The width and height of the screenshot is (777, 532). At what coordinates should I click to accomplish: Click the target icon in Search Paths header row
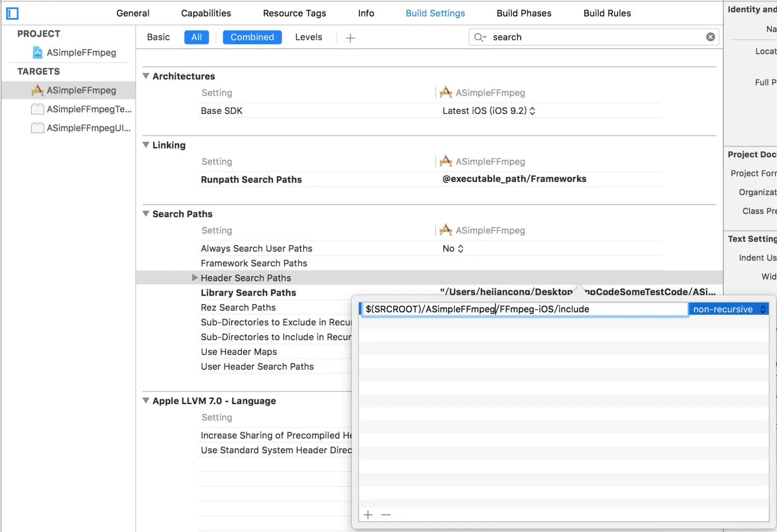pyautogui.click(x=445, y=230)
